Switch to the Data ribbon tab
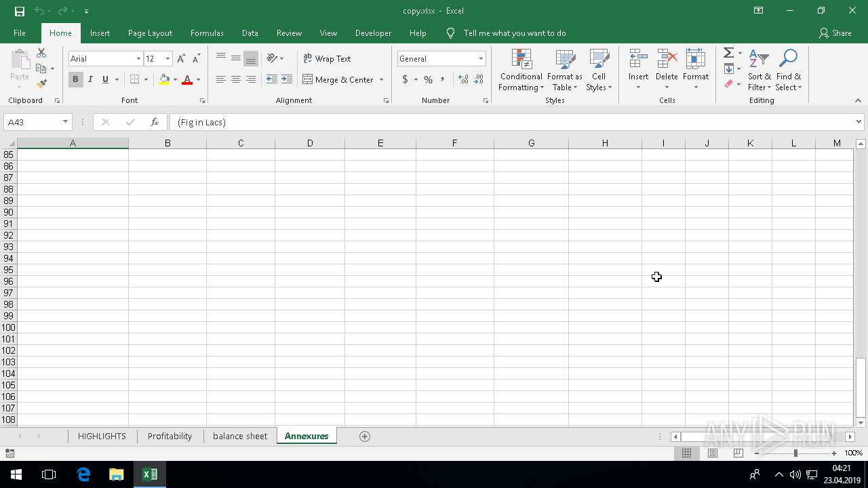868x488 pixels. 250,33
